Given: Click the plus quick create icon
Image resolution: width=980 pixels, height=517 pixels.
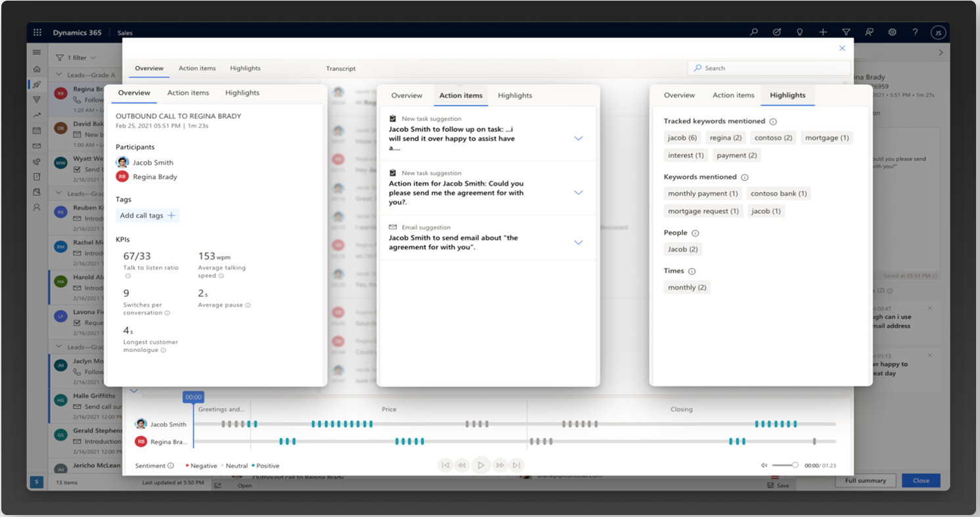Looking at the screenshot, I should [x=823, y=32].
